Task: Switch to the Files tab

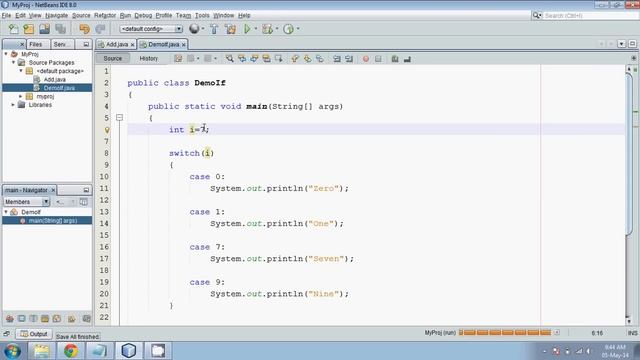Action: [36, 44]
